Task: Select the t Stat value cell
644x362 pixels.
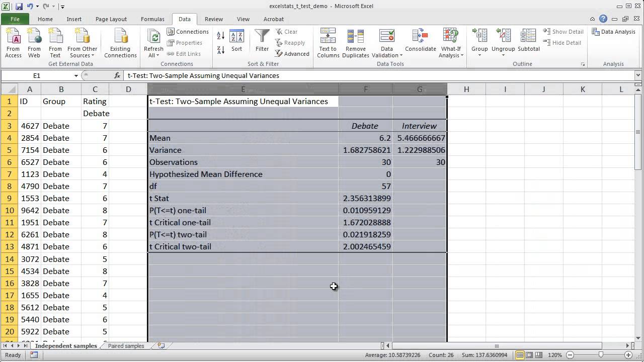Action: pyautogui.click(x=365, y=198)
